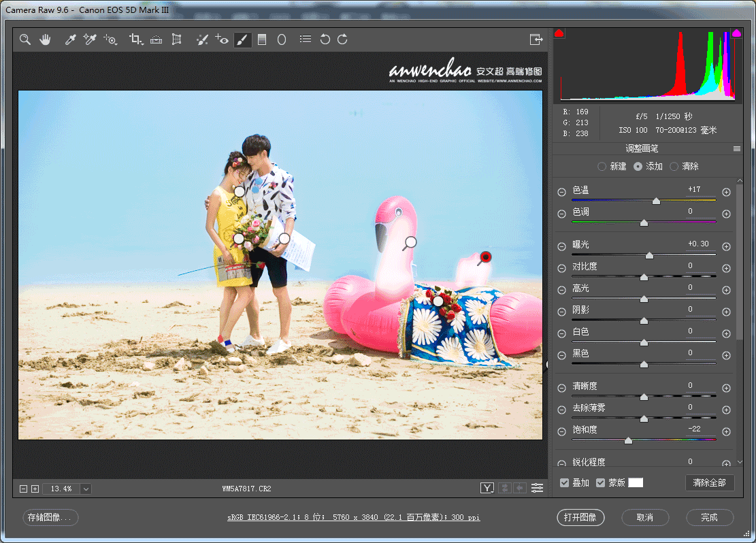Click the 清除全部 button

[709, 482]
